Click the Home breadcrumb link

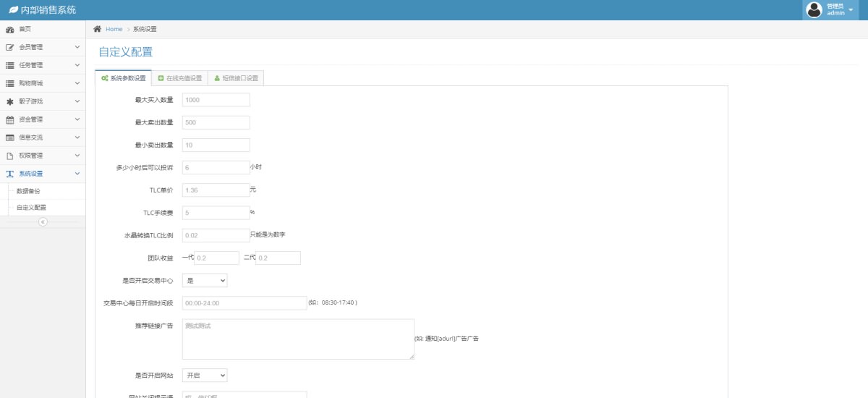click(x=114, y=29)
